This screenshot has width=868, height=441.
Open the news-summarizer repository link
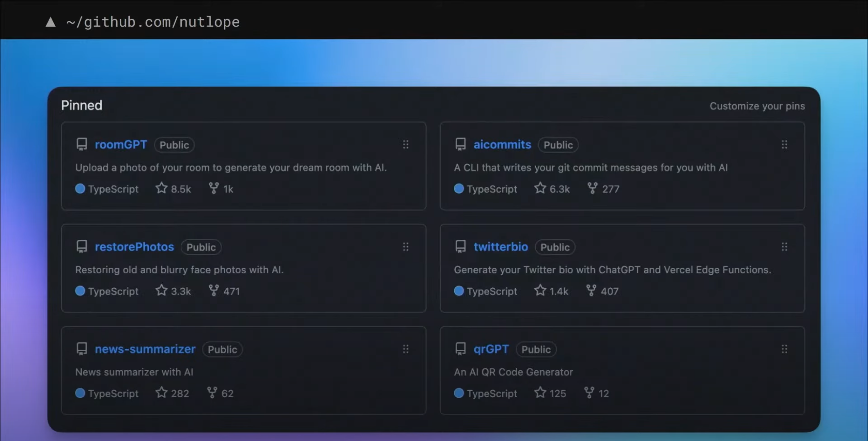tap(145, 349)
